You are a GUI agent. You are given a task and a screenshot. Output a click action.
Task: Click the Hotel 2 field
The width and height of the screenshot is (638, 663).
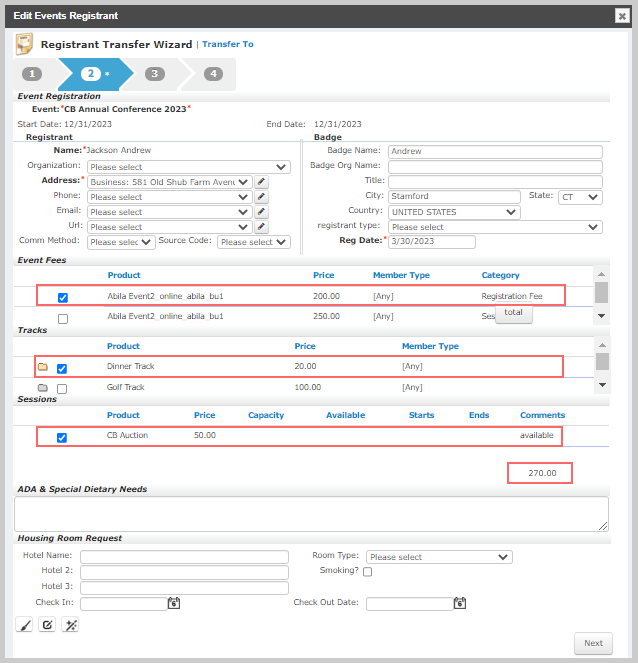184,572
